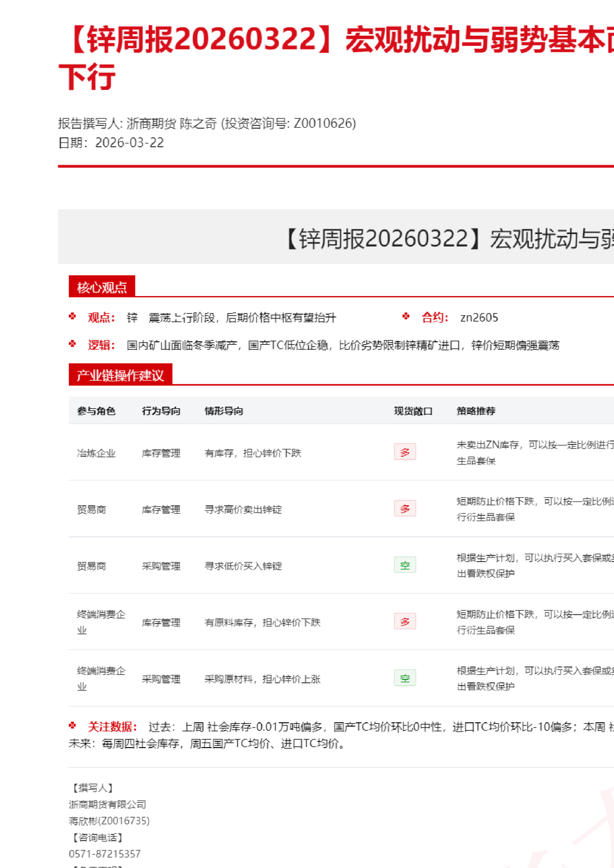The width and height of the screenshot is (614, 868).
Task: Click the 观点 label
Action: pyautogui.click(x=101, y=317)
